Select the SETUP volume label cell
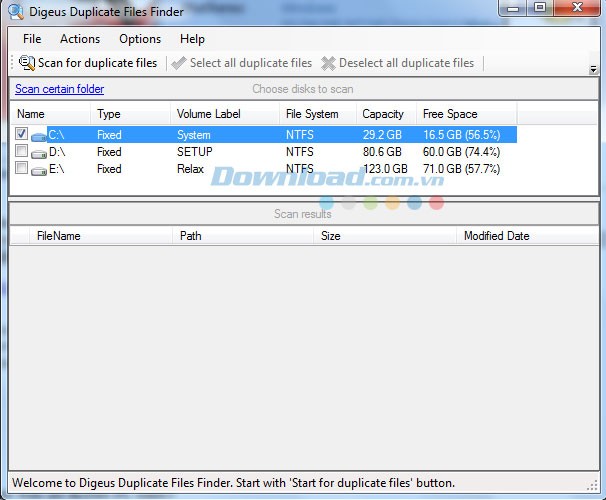The height and width of the screenshot is (500, 606). [195, 152]
